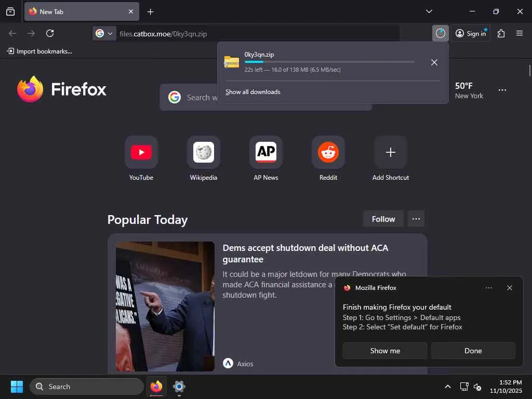This screenshot has width=532, height=399.
Task: Dismiss the Mozilla Firefox default notification
Action: point(509,288)
